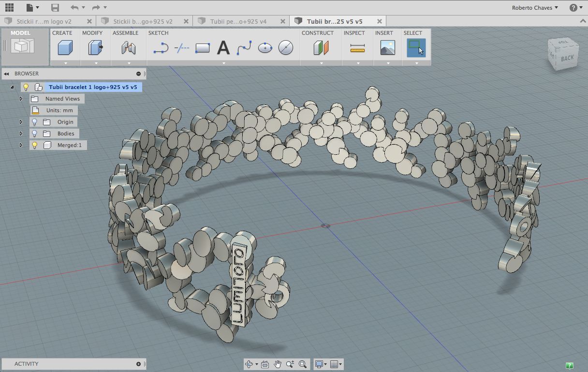The image size is (588, 372).
Task: Click the BACK face of the ViewCube
Action: [567, 58]
